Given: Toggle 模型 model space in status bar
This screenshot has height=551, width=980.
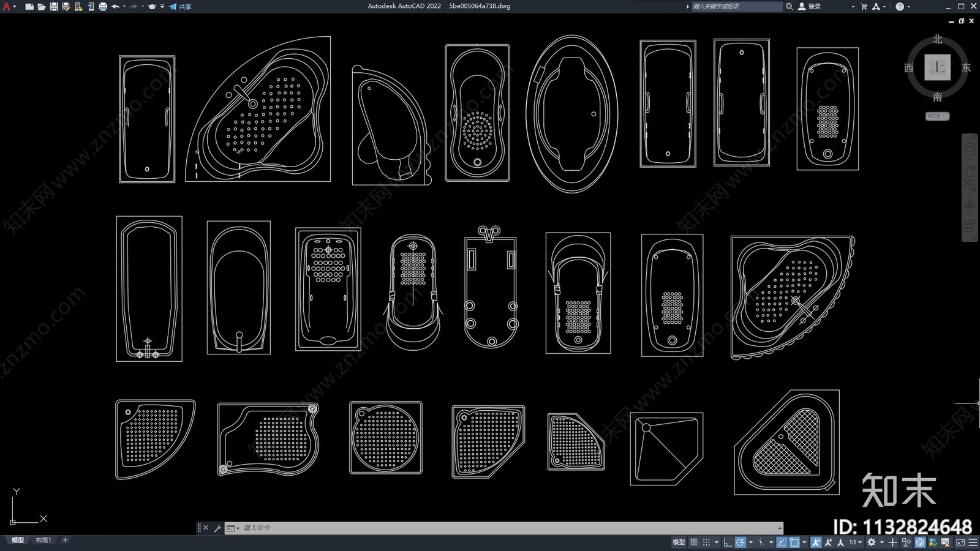Looking at the screenshot, I should (679, 542).
